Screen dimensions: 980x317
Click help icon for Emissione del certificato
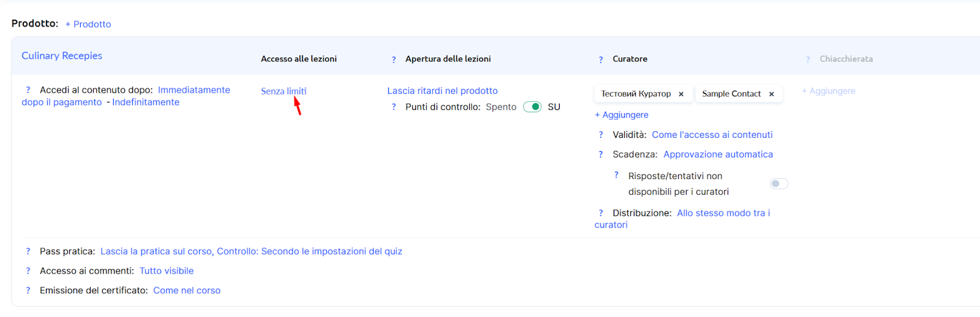coord(28,291)
